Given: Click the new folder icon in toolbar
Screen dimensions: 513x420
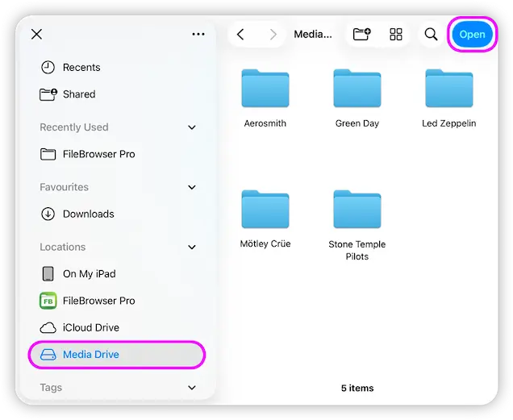Looking at the screenshot, I should click(362, 35).
